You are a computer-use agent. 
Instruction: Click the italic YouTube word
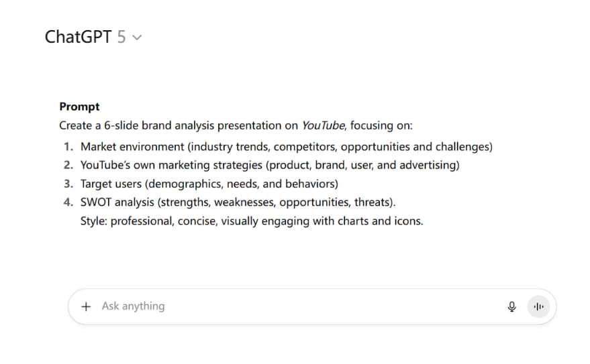(324, 125)
